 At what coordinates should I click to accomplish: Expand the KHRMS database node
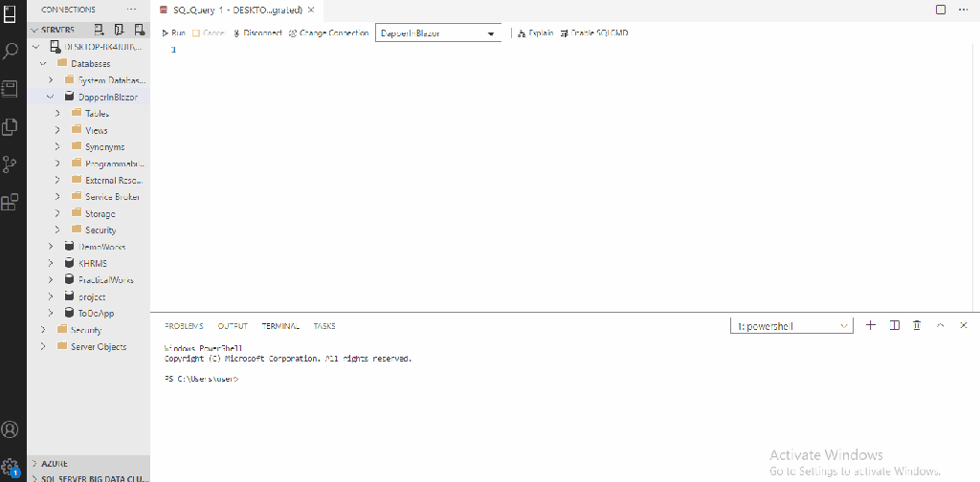51,263
